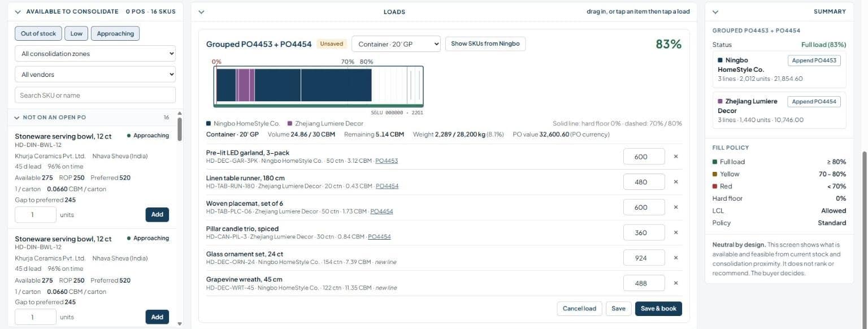Open the All vendors dropdown
This screenshot has width=868, height=329.
pos(95,74)
